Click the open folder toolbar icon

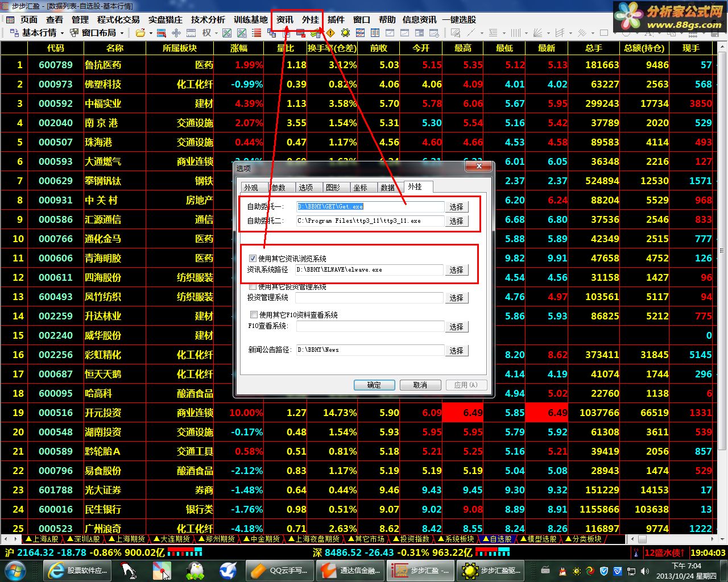tap(140, 33)
